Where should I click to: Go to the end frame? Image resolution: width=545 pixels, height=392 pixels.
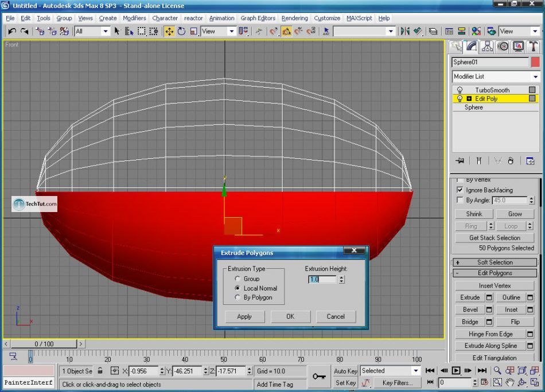click(482, 370)
